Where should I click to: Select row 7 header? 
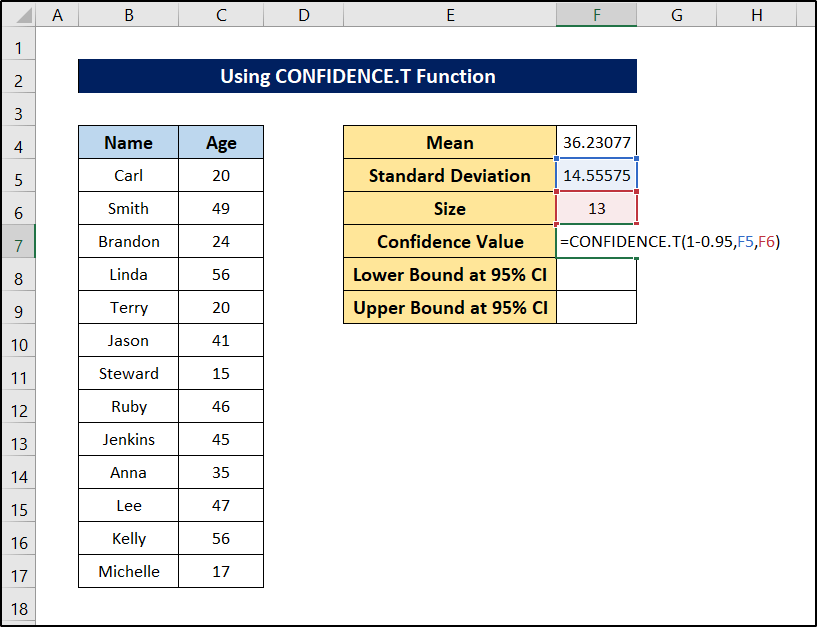click(18, 242)
